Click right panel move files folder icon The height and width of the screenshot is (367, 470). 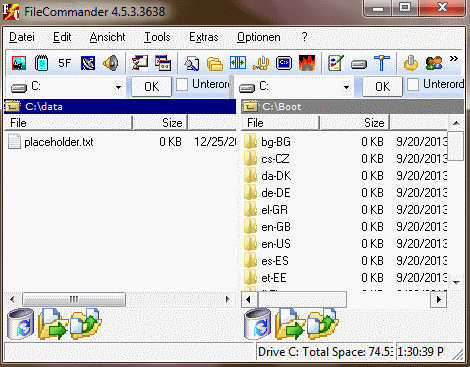323,324
